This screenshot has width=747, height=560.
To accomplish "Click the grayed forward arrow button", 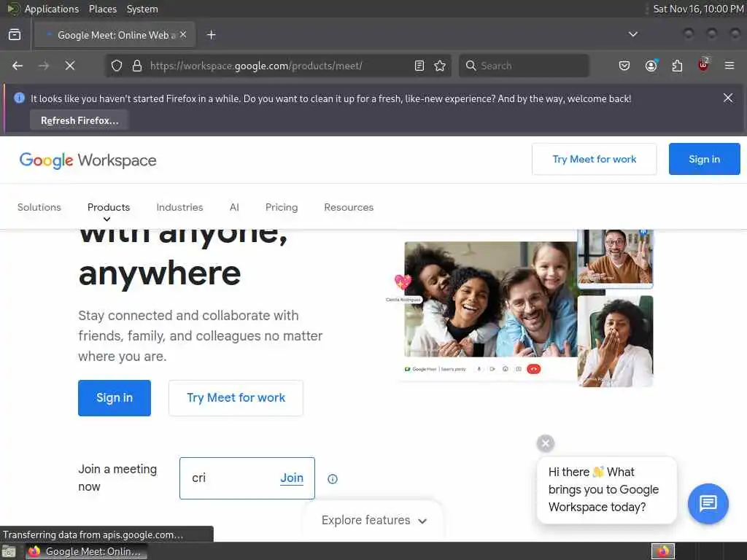I will point(44,66).
